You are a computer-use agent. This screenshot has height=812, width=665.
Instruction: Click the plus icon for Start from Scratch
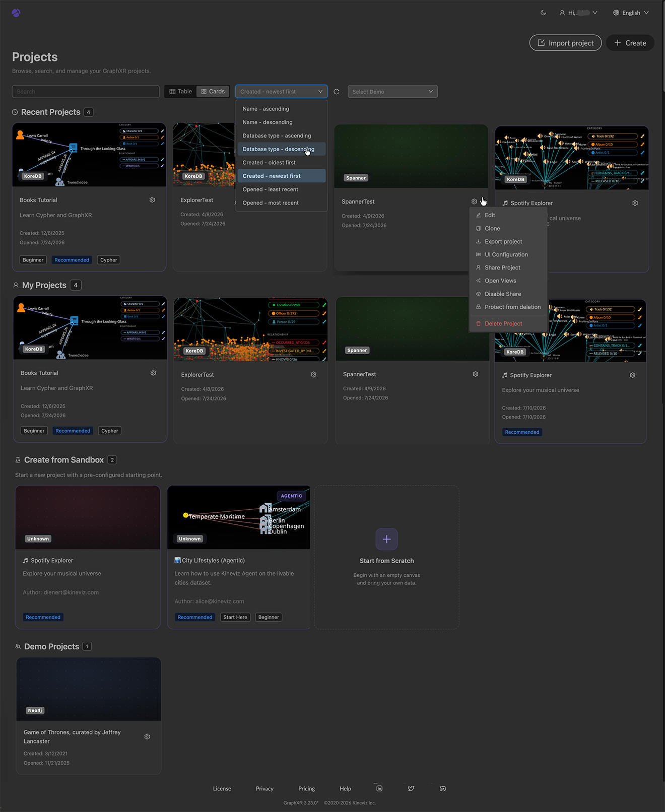(x=386, y=539)
